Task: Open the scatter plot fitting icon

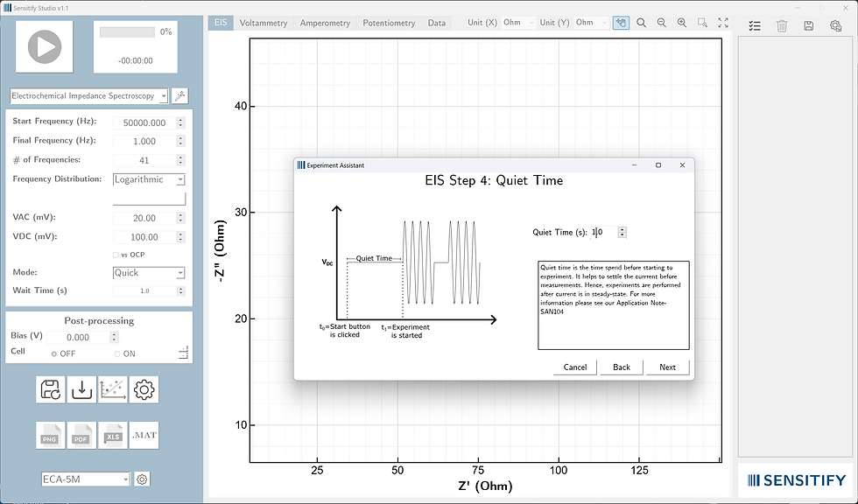Action: click(113, 389)
